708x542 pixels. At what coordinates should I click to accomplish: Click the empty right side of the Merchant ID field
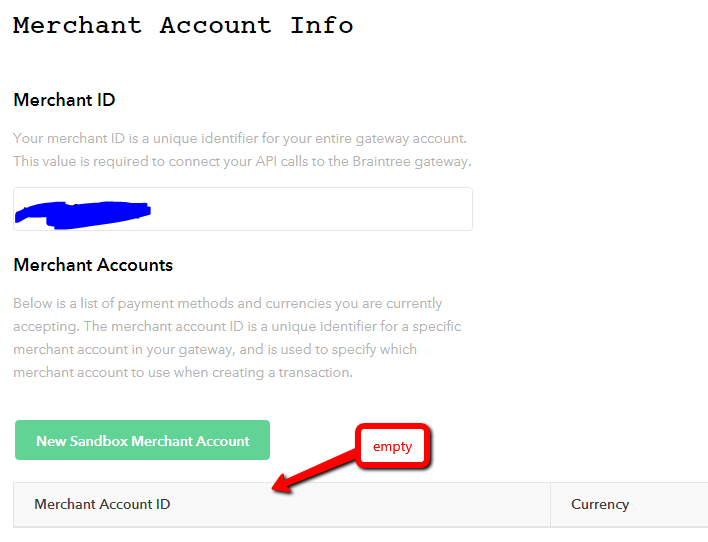click(312, 209)
